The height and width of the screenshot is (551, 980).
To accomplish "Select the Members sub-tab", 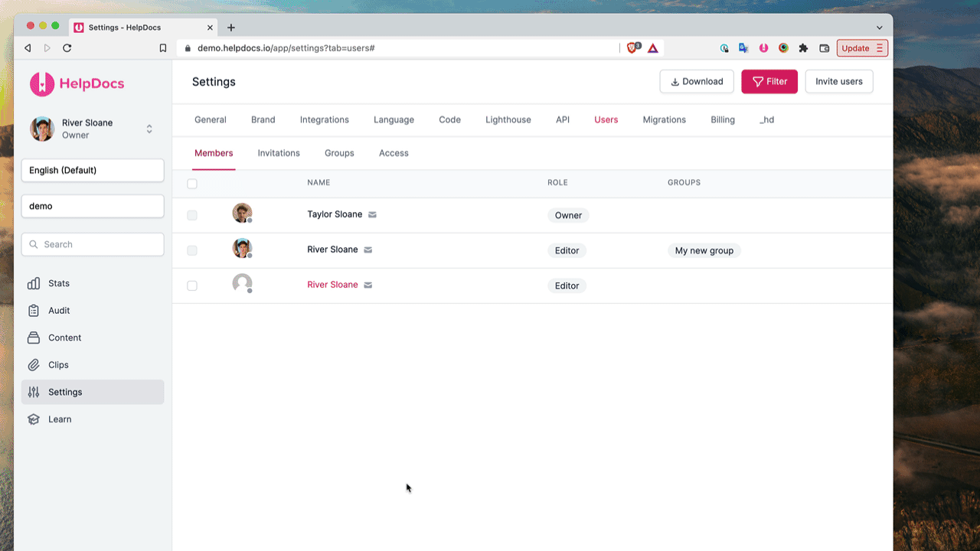I will (x=214, y=153).
